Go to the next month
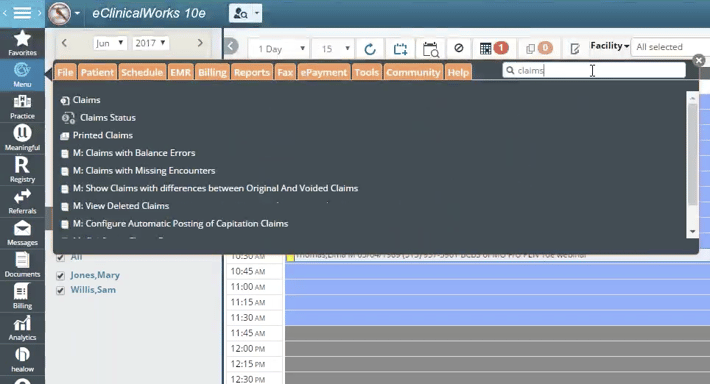710x384 pixels. pos(200,43)
